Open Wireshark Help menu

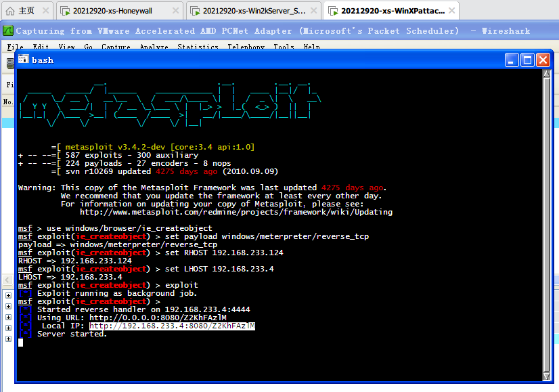point(311,47)
